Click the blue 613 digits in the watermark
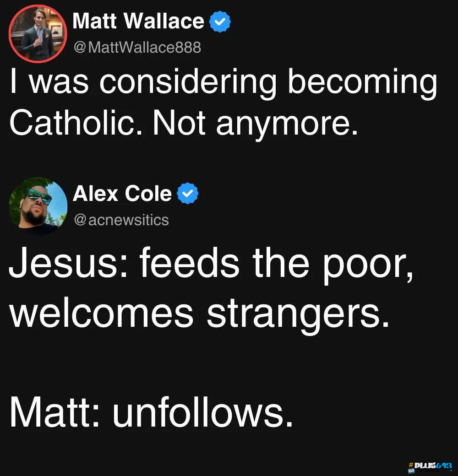 (x=444, y=465)
